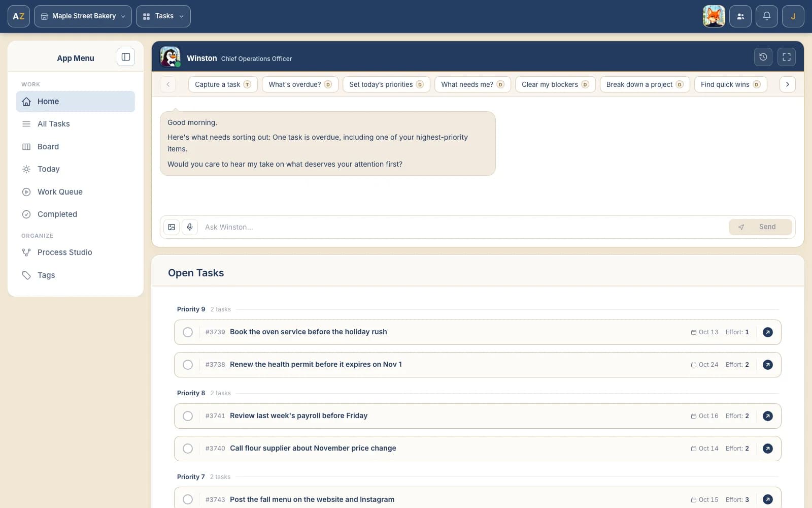Focus the Ask Winston message field

(x=463, y=227)
